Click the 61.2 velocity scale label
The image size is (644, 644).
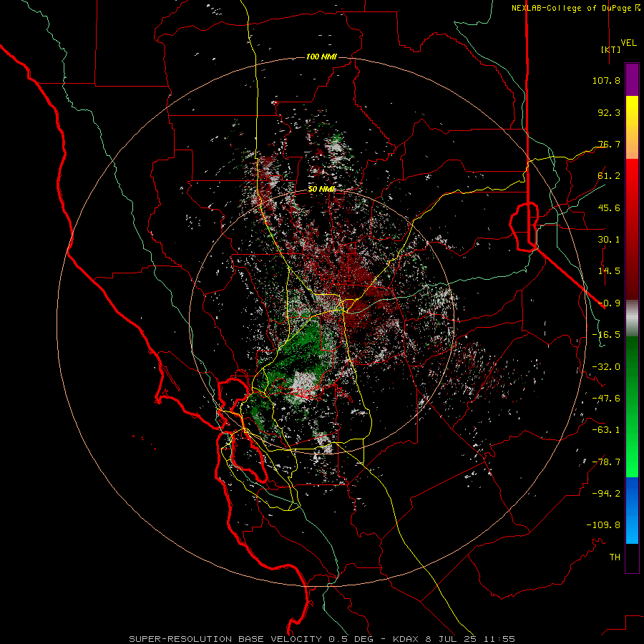pos(609,176)
